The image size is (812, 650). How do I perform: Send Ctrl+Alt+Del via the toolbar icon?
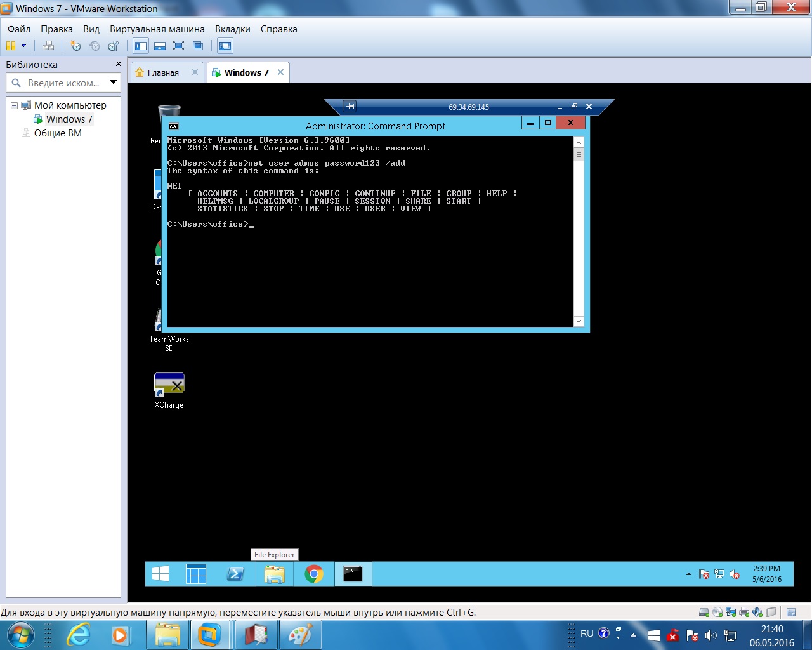point(48,46)
